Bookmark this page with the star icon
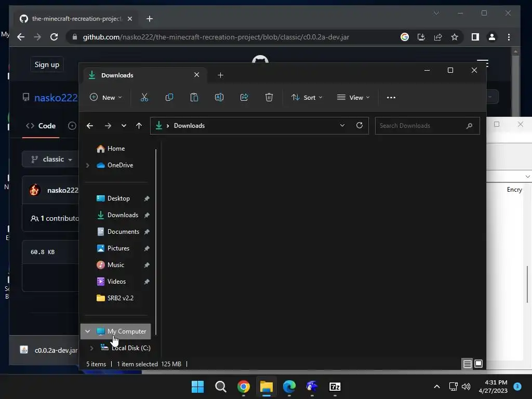532x399 pixels. (x=455, y=37)
